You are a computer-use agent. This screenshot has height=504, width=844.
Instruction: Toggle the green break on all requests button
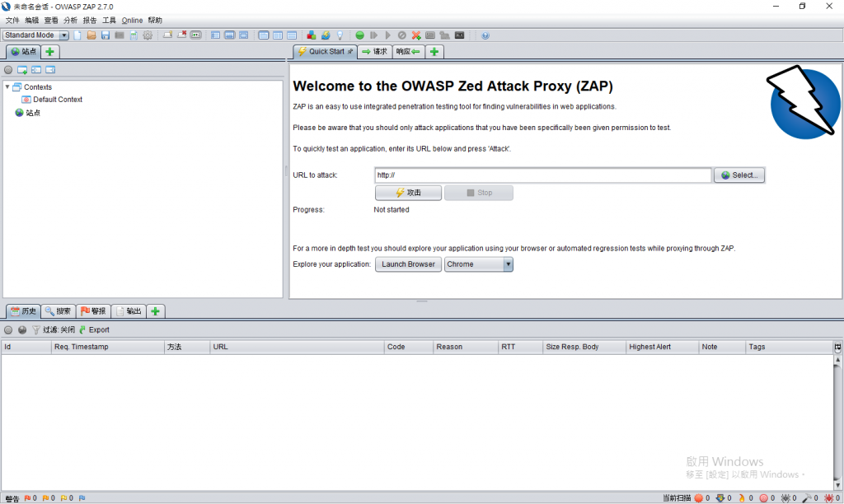(x=359, y=35)
